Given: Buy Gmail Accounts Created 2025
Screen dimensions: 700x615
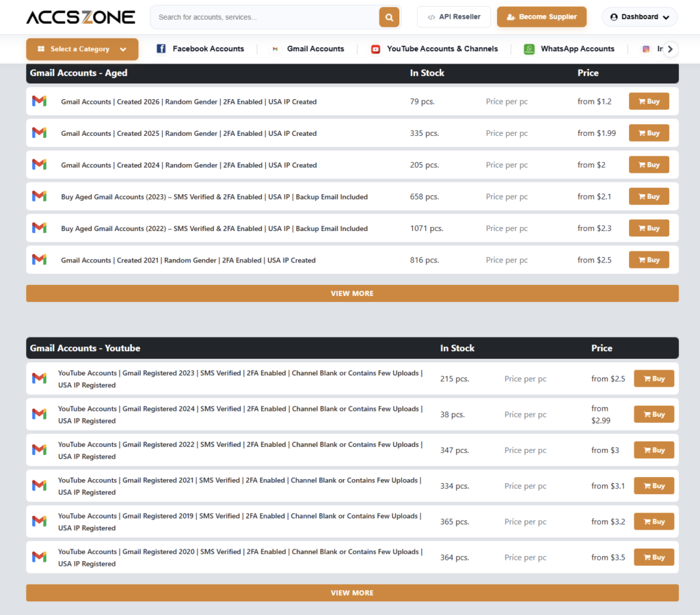Looking at the screenshot, I should coord(649,133).
